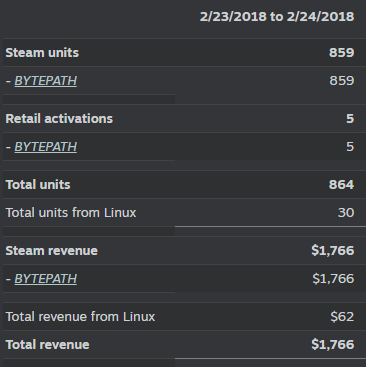366x367 pixels.
Task: Click the Total units value 864
Action: (342, 185)
